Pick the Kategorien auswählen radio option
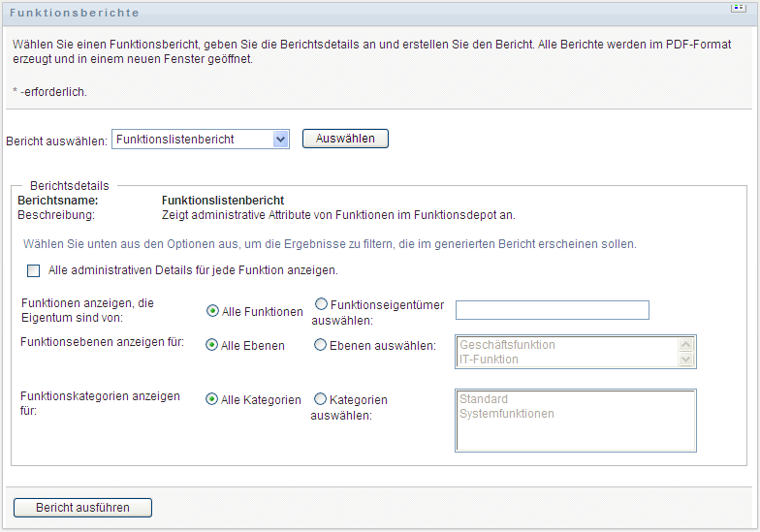 321,399
